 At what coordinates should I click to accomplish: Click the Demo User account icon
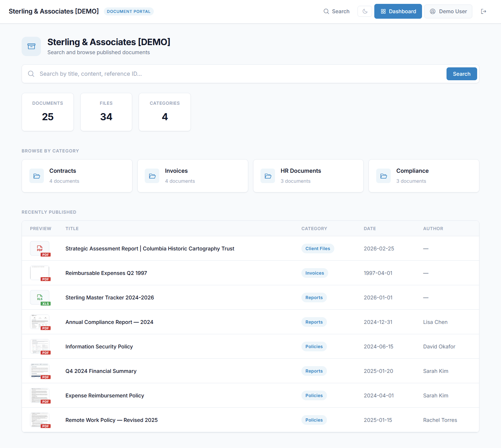(x=433, y=11)
